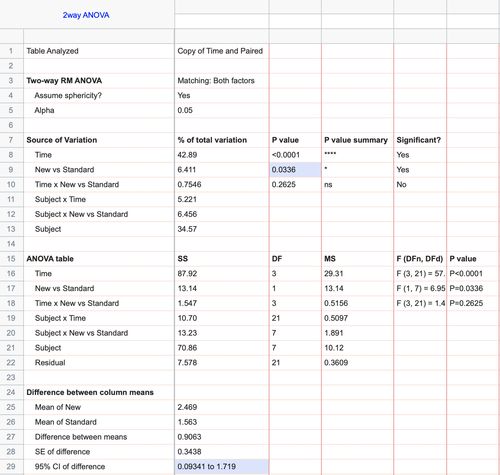Select the 42.89 percent variation value
The height and width of the screenshot is (475, 500).
pos(221,155)
